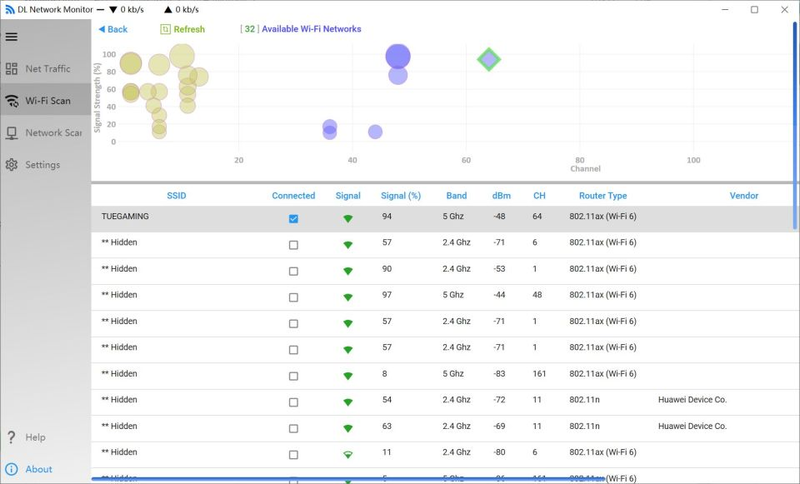800x484 pixels.
Task: Select the Wi-Fi Scan sidebar icon
Action: 12,101
